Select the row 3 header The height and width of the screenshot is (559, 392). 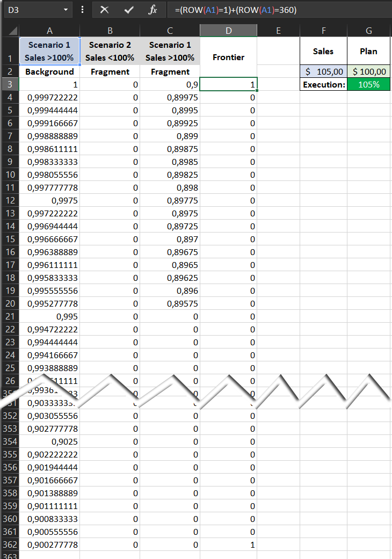click(10, 84)
